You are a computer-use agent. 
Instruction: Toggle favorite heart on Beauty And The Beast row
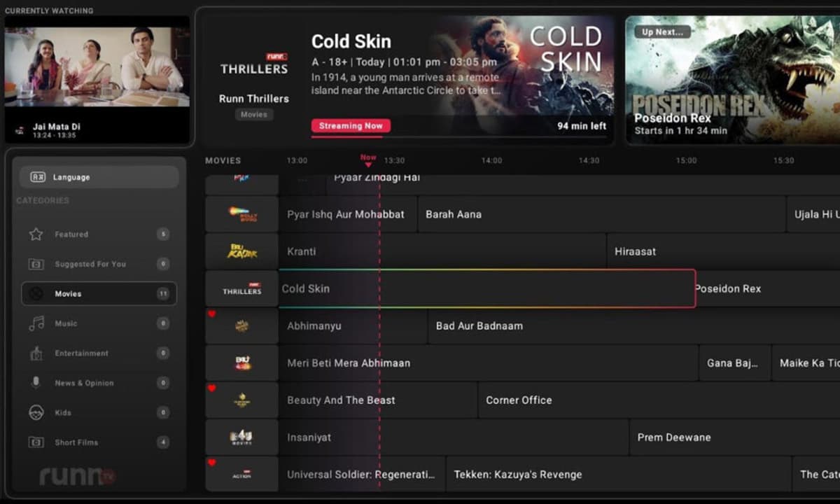211,388
